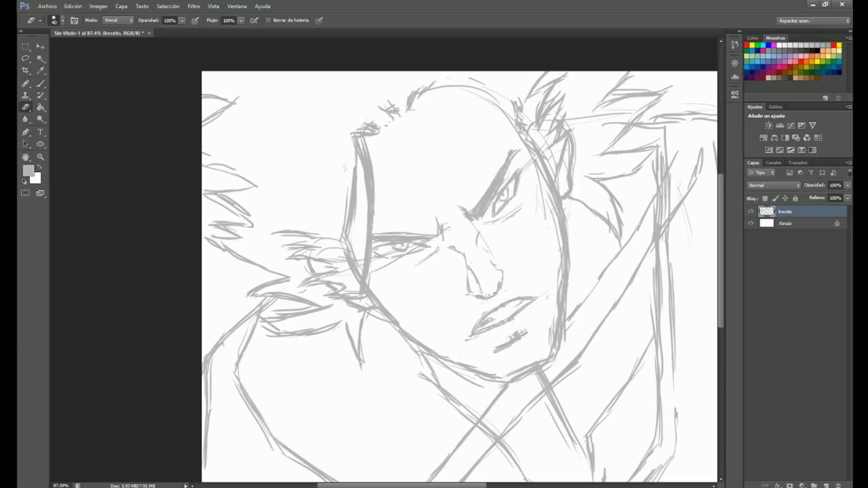Toggle lock layer position

pos(785,199)
